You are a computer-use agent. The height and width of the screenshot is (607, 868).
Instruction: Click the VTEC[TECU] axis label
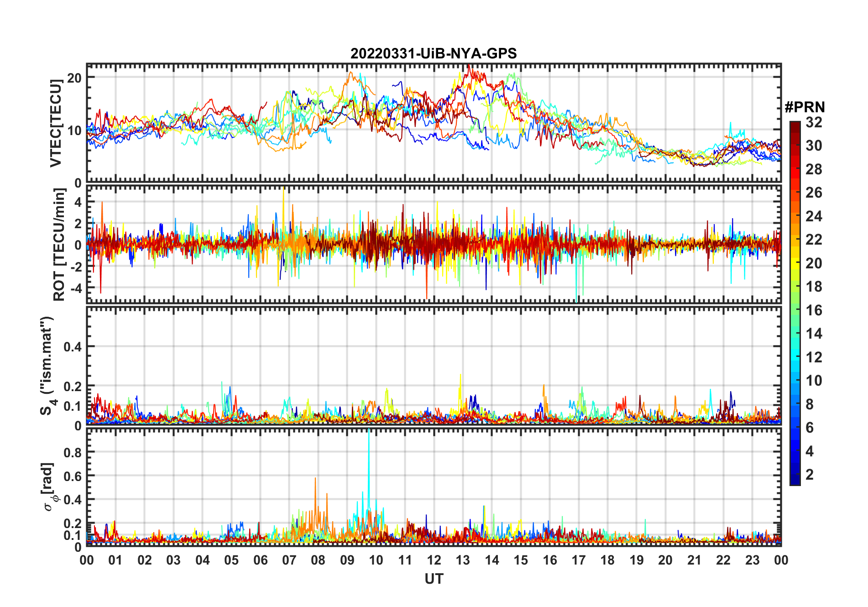click(56, 123)
